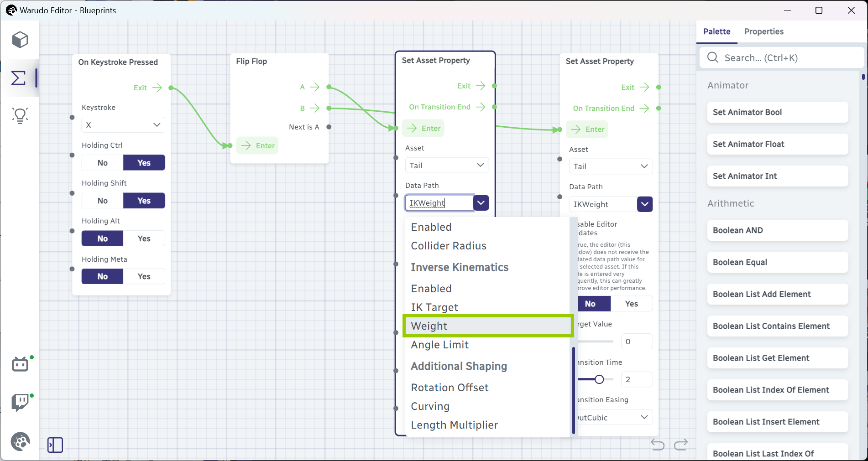Click On Transition End arrow of right node

(644, 108)
